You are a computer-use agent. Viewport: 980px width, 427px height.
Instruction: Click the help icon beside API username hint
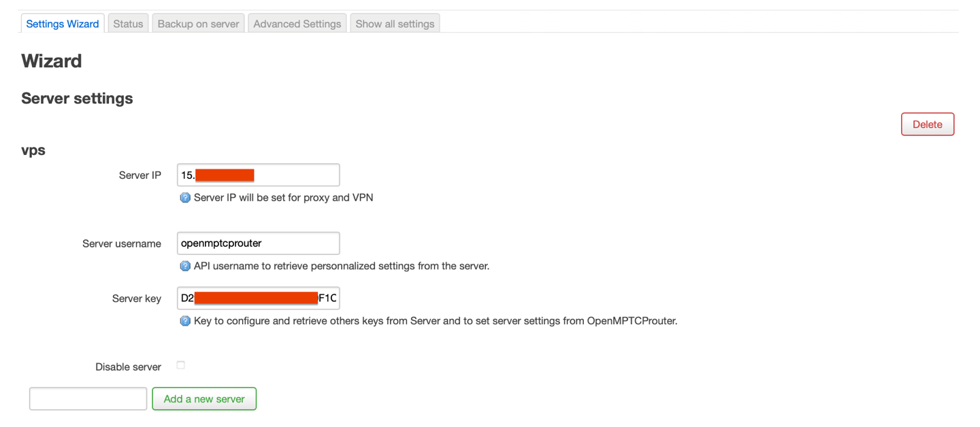click(x=184, y=266)
